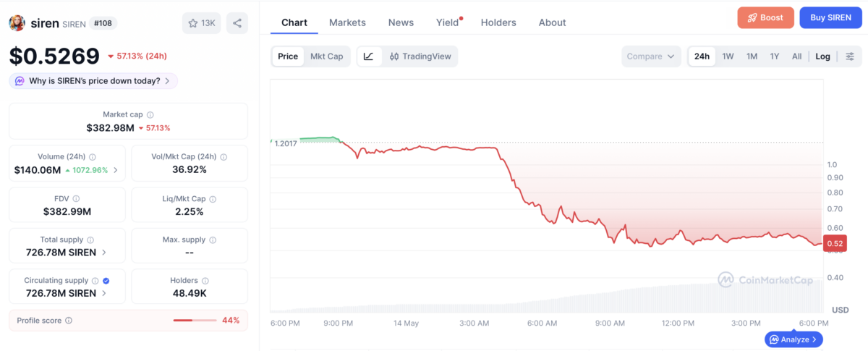Select the 24h time range

coord(702,56)
